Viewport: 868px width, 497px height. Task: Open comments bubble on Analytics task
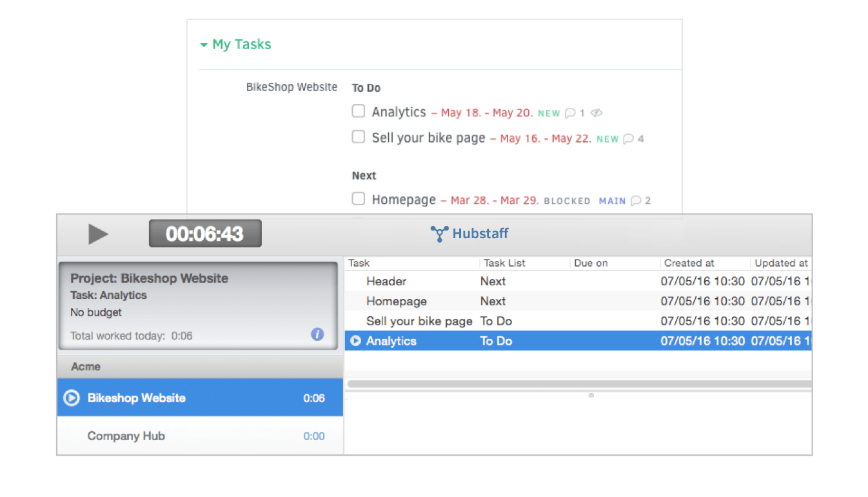click(x=570, y=113)
